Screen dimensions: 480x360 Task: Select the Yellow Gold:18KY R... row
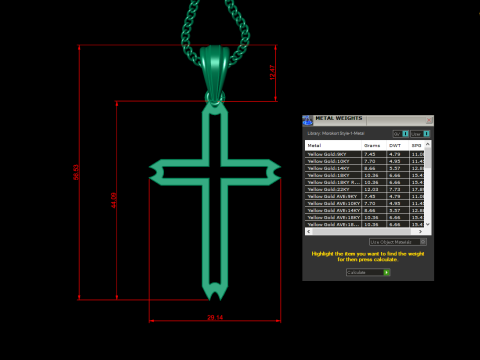(x=365, y=182)
